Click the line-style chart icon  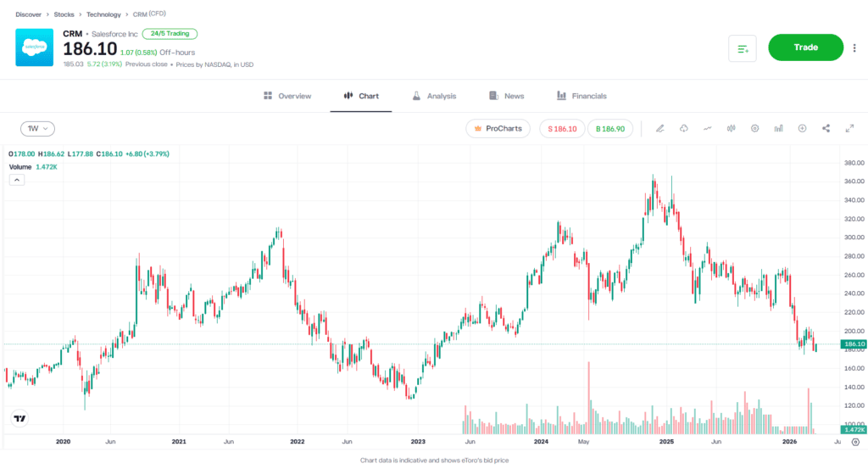(707, 129)
